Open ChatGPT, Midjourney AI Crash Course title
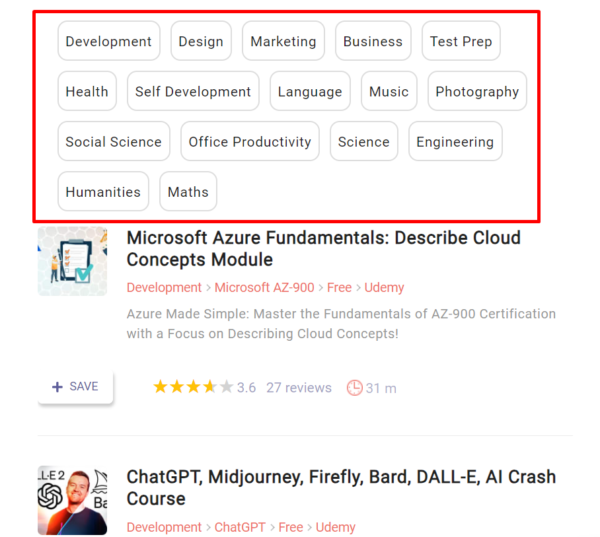This screenshot has width=600, height=537. [x=341, y=488]
